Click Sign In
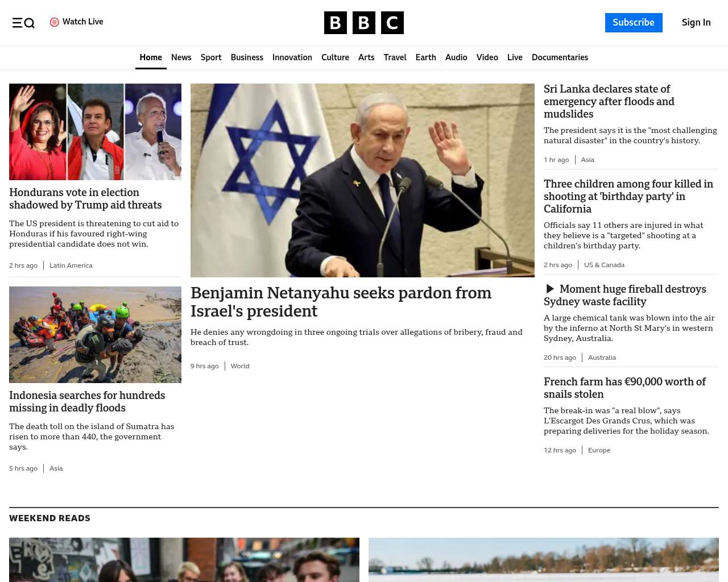Image resolution: width=728 pixels, height=582 pixels. [696, 23]
